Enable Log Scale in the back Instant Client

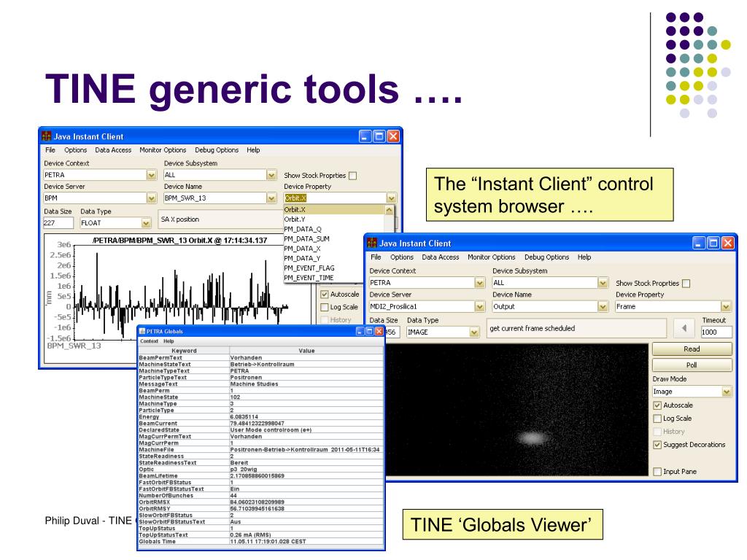tap(325, 307)
